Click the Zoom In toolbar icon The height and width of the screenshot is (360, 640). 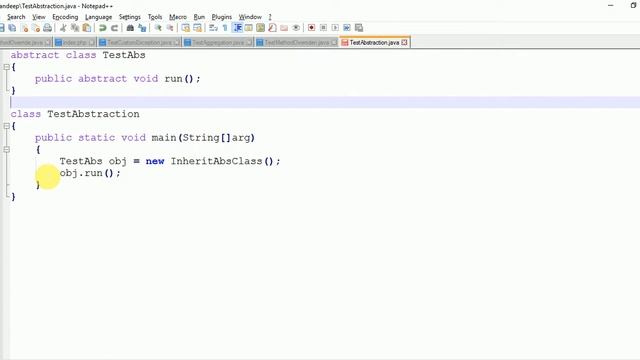coord(158,28)
